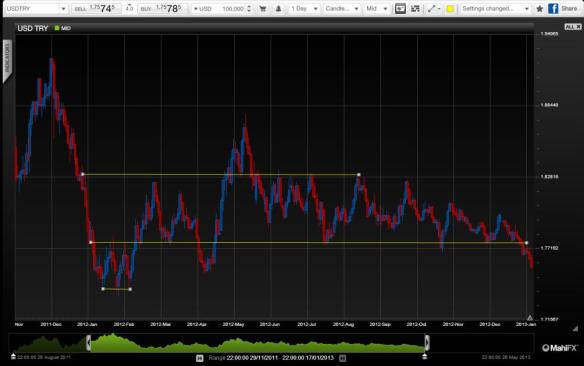This screenshot has width=584, height=366.
Task: Click the shopping cart order icon
Action: 263,9
